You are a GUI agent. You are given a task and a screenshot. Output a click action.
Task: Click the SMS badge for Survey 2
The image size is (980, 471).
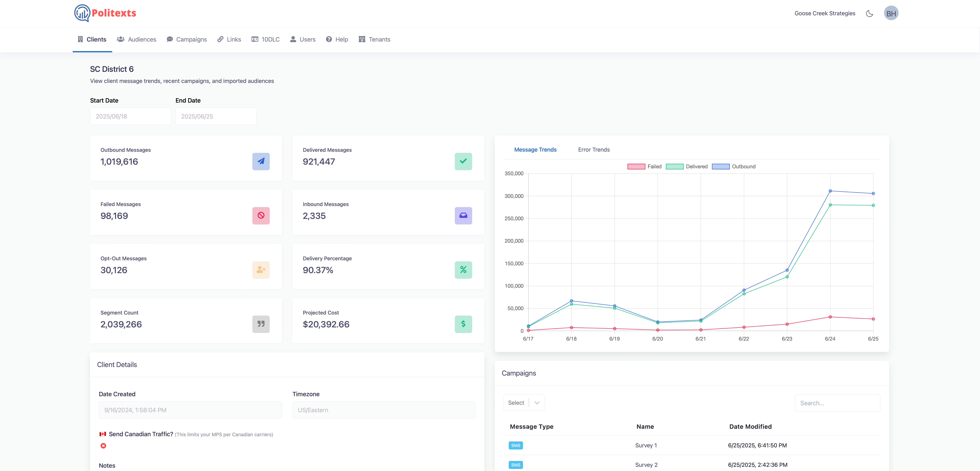[x=515, y=465]
